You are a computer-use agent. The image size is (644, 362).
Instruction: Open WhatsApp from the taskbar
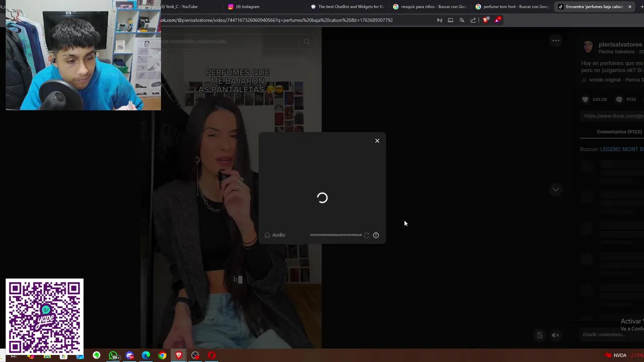113,355
